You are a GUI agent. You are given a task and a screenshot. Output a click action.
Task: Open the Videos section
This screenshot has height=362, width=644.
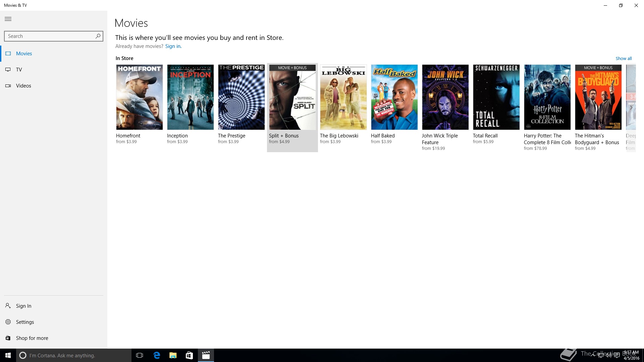pos(54,86)
